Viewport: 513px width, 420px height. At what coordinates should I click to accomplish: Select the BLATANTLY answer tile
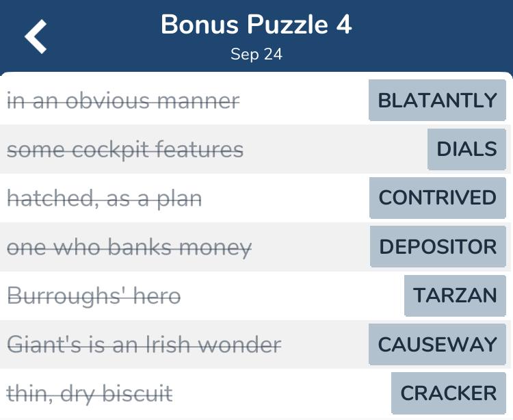tap(437, 101)
